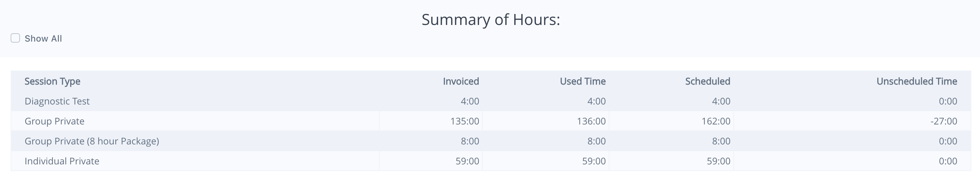Screen dimensions: 980x189
Task: Select the Group Private session row
Action: click(55, 121)
